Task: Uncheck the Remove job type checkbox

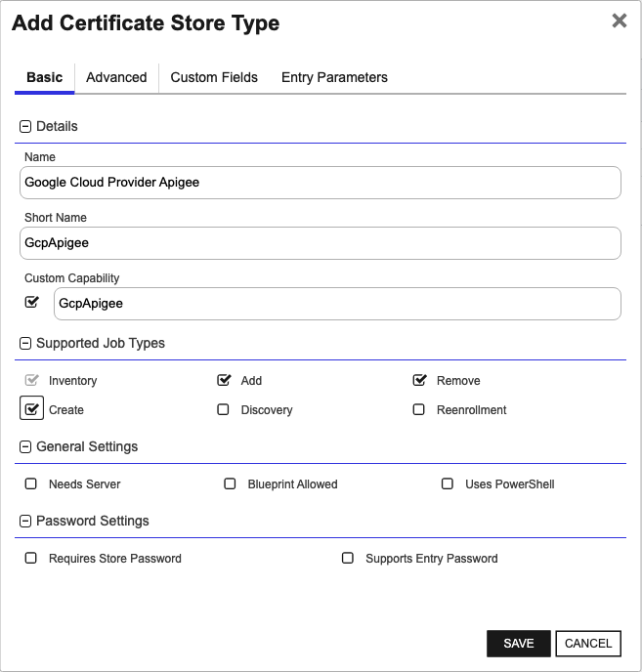Action: pos(419,380)
